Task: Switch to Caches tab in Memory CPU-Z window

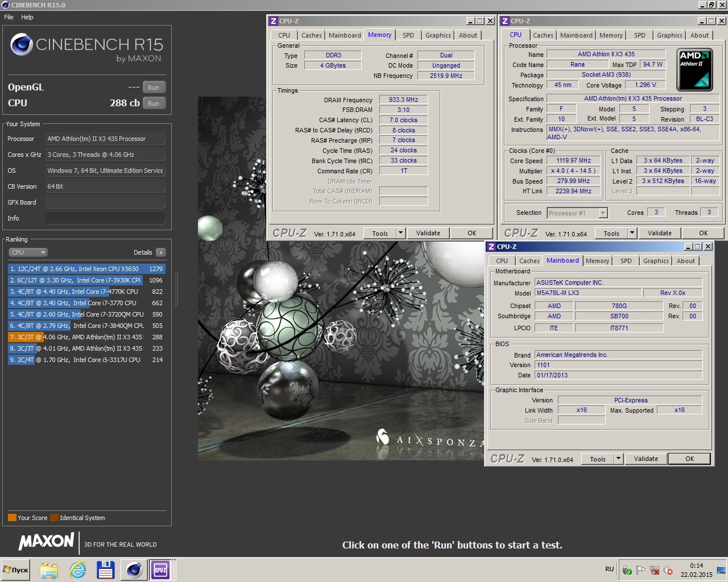Action: pos(312,35)
